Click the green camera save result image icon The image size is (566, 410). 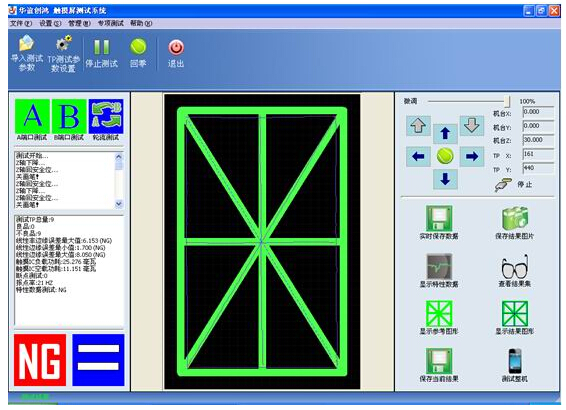click(x=515, y=218)
